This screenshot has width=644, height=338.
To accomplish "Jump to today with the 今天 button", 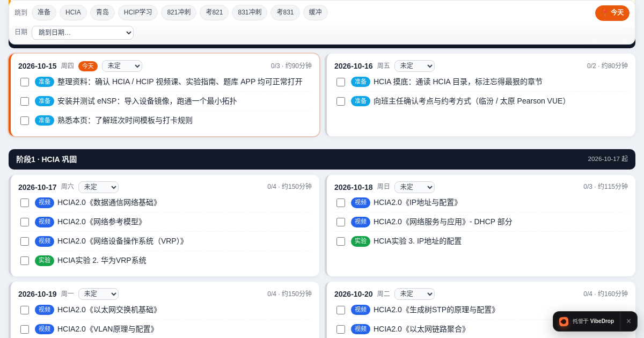I will pyautogui.click(x=612, y=13).
